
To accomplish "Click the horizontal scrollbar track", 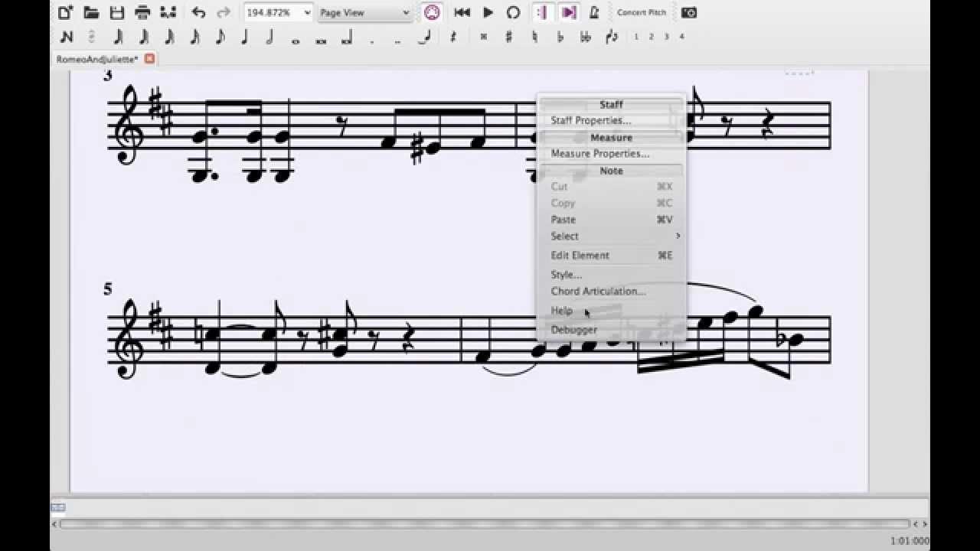I will (x=484, y=524).
